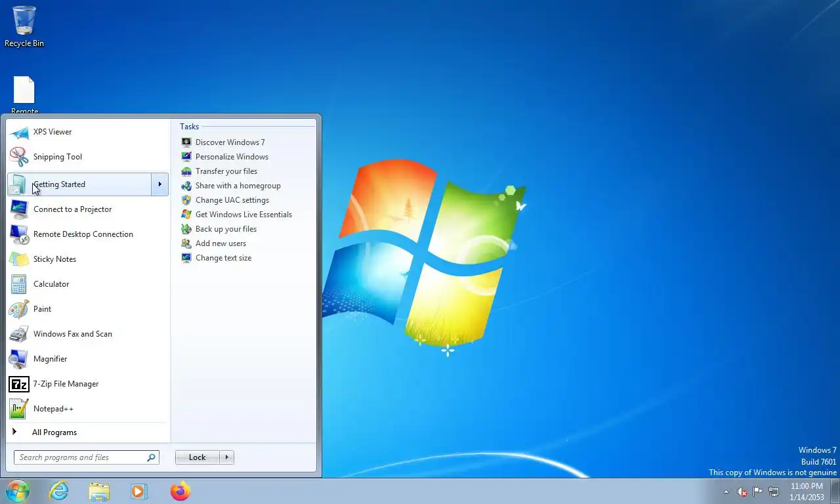Open shutdown options arrow next to Lock

click(x=226, y=457)
